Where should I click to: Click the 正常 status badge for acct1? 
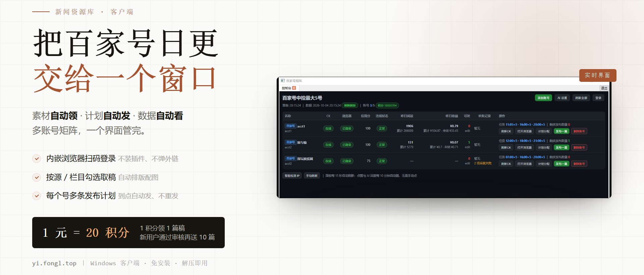382,128
